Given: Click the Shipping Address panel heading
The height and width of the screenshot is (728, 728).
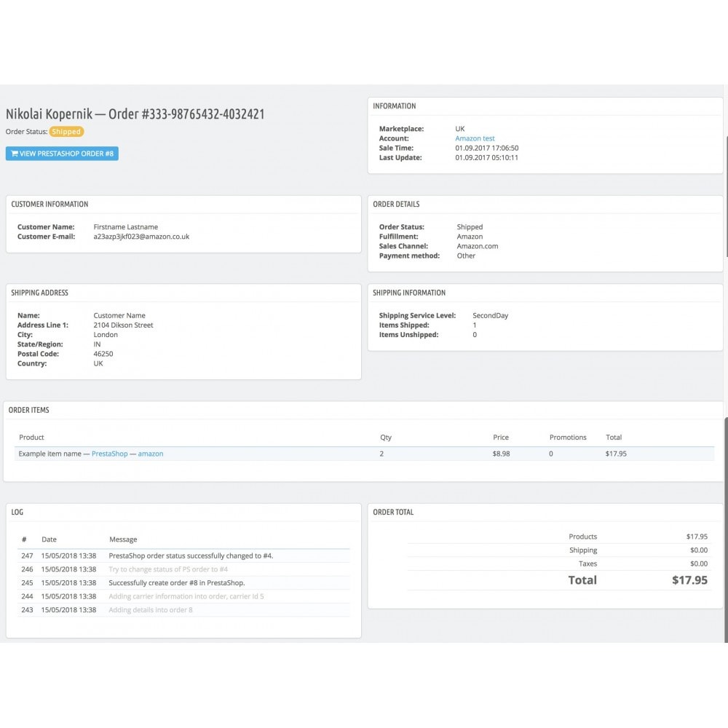Looking at the screenshot, I should (x=39, y=293).
